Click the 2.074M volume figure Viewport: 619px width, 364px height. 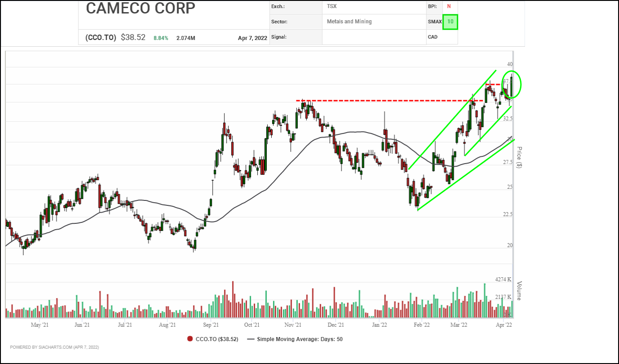click(186, 38)
